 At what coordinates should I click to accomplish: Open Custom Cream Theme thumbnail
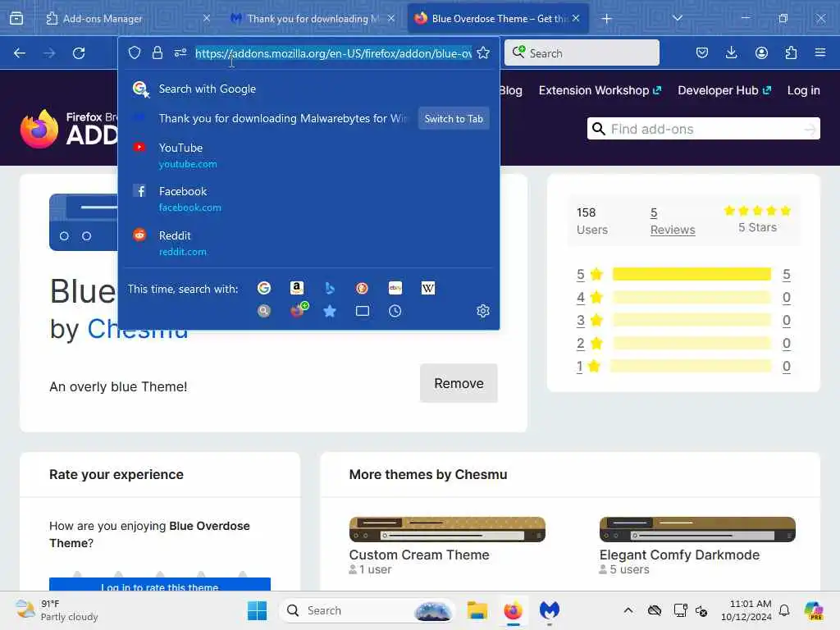[x=447, y=529]
